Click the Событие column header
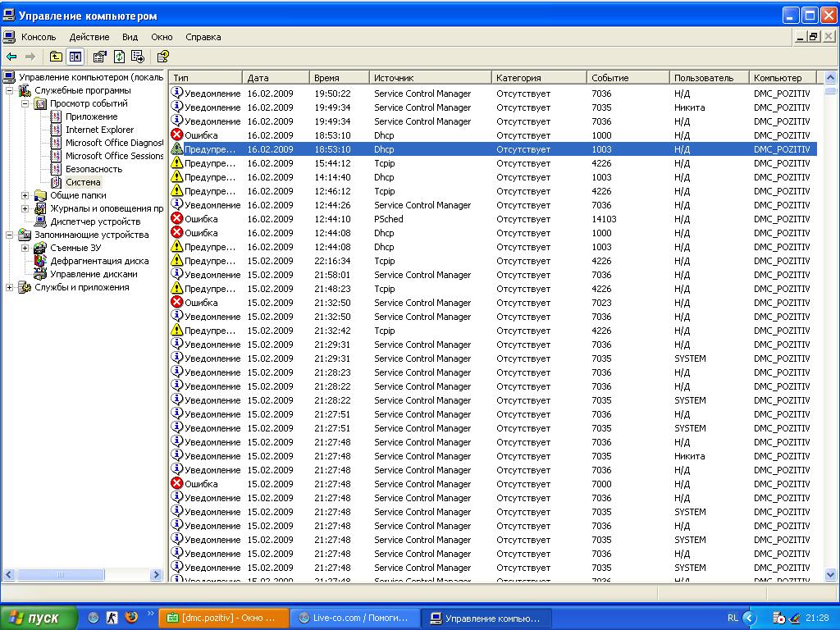 (628, 78)
